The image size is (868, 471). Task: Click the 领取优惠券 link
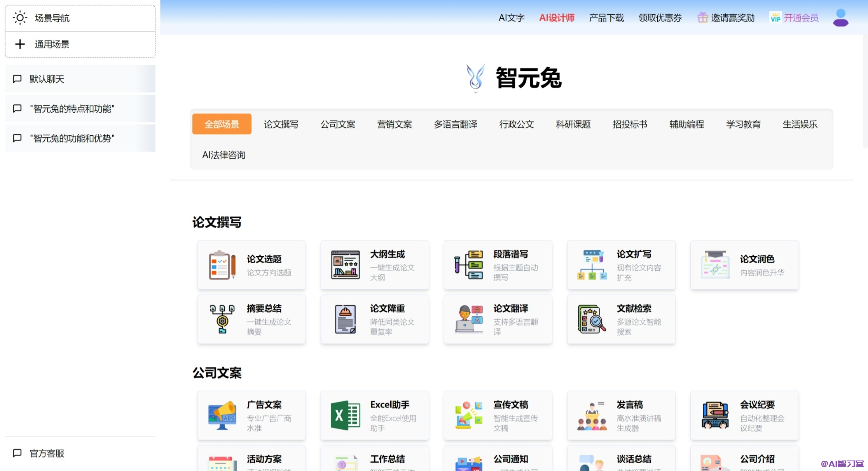tap(660, 18)
